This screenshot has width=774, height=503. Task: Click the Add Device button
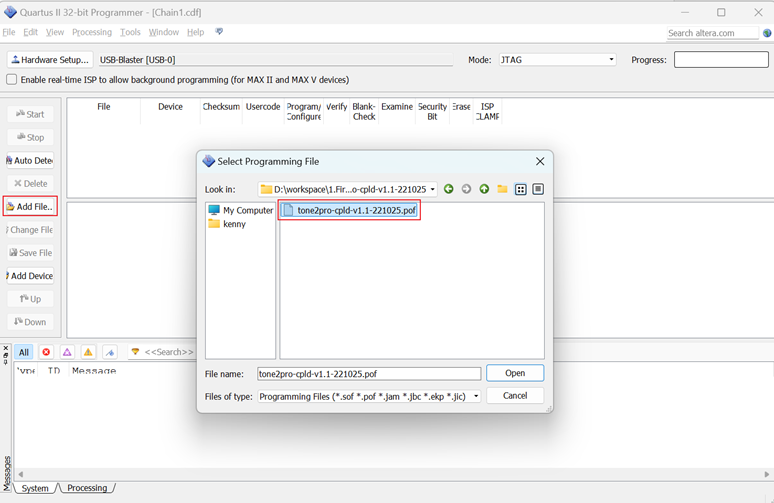pos(30,276)
